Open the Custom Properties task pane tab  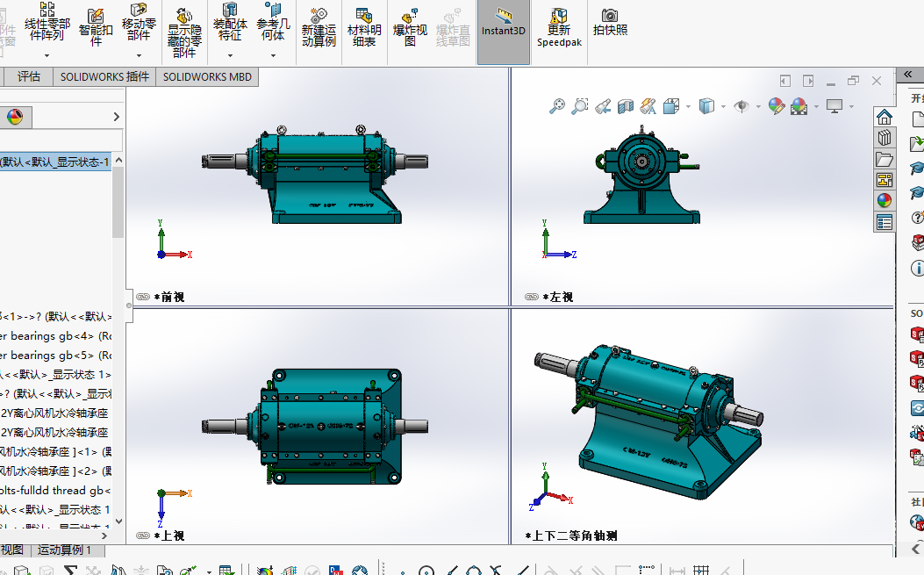(884, 222)
